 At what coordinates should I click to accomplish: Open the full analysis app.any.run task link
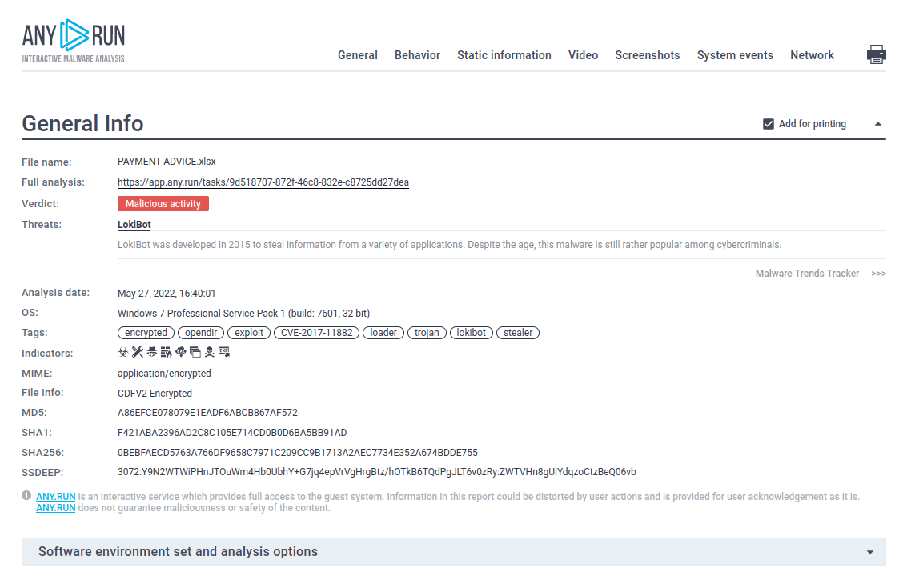(263, 182)
